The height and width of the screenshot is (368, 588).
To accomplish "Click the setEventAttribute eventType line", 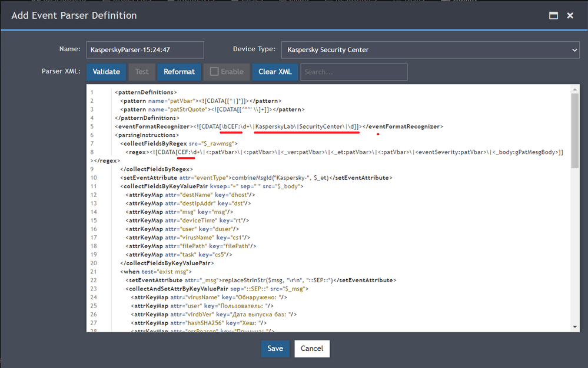I will click(256, 178).
